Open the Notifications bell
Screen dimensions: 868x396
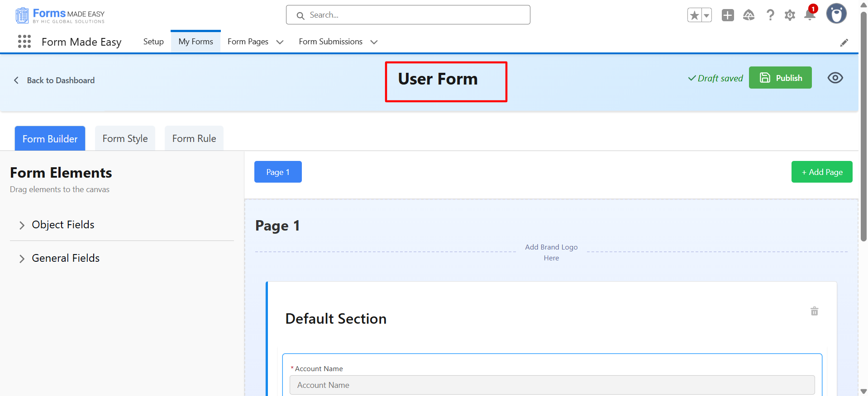tap(810, 14)
